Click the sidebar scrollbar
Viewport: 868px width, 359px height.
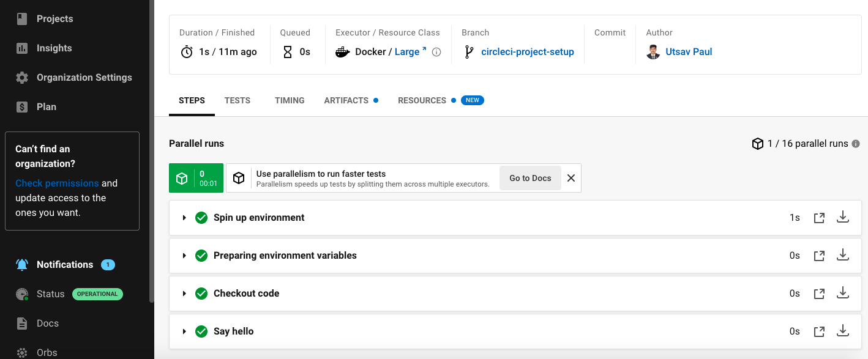point(152,153)
